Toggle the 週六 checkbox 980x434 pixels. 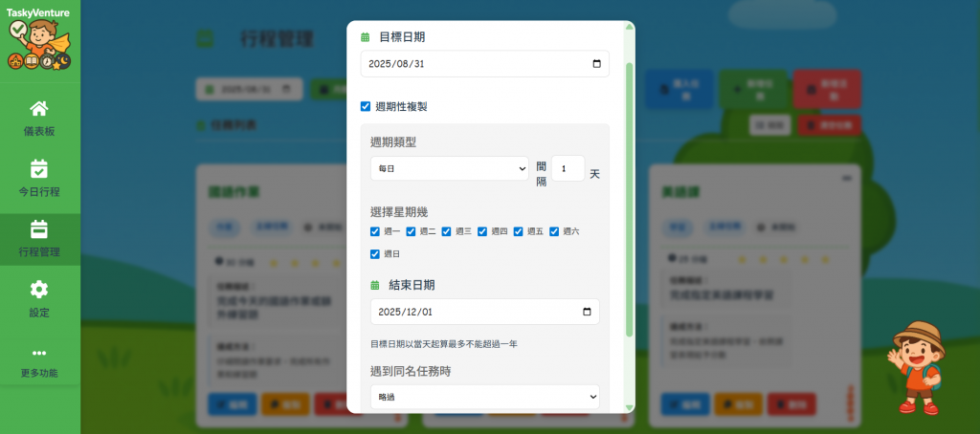(x=554, y=231)
